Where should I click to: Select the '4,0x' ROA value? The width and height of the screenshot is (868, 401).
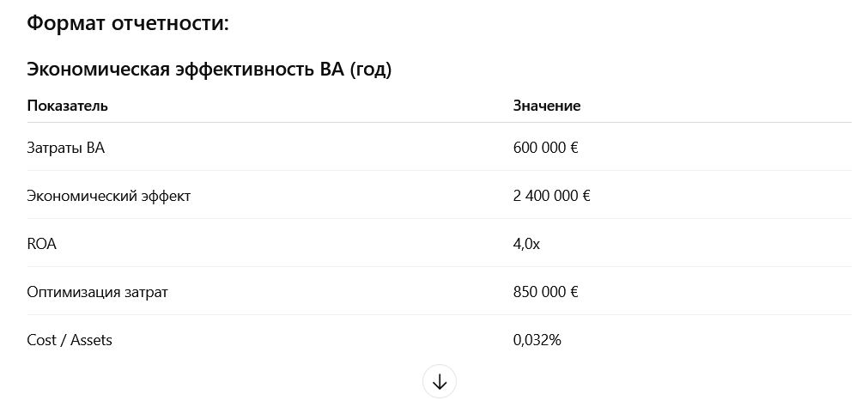tap(526, 244)
